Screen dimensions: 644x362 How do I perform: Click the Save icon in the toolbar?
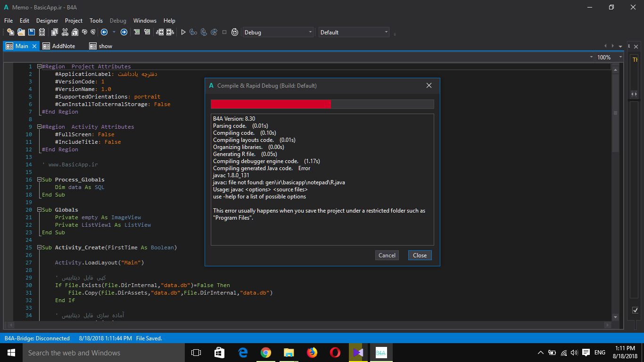(32, 32)
